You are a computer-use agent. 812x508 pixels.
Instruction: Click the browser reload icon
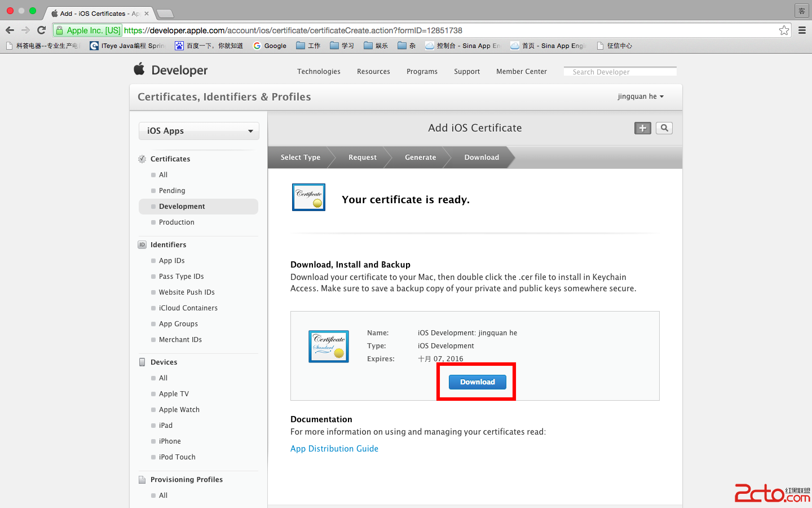coord(41,30)
